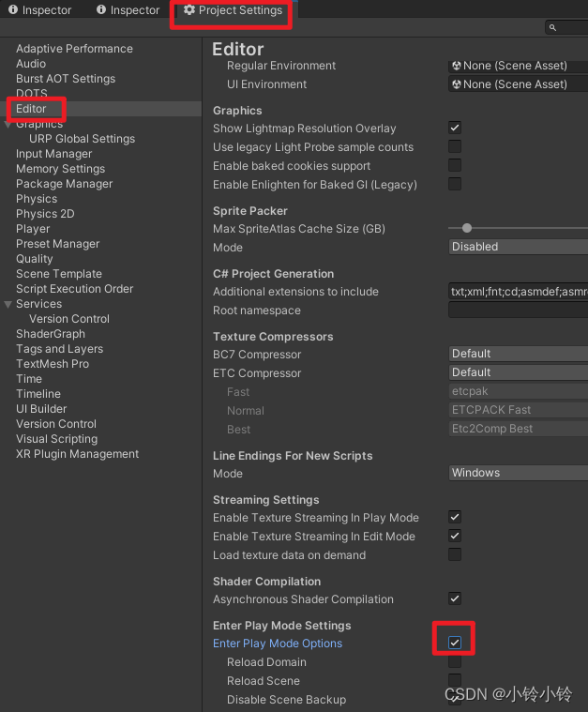Select the Physics settings category
Viewport: 588px width, 712px height.
pos(37,199)
